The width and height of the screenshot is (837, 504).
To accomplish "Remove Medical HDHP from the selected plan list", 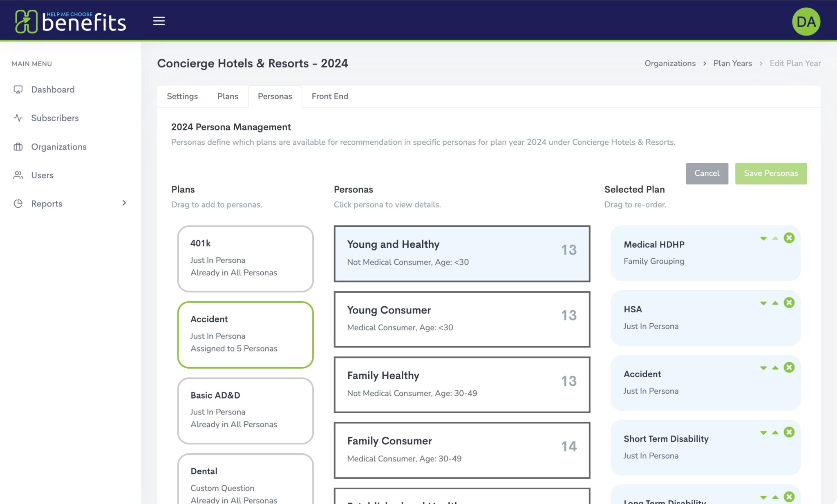I will (x=789, y=237).
